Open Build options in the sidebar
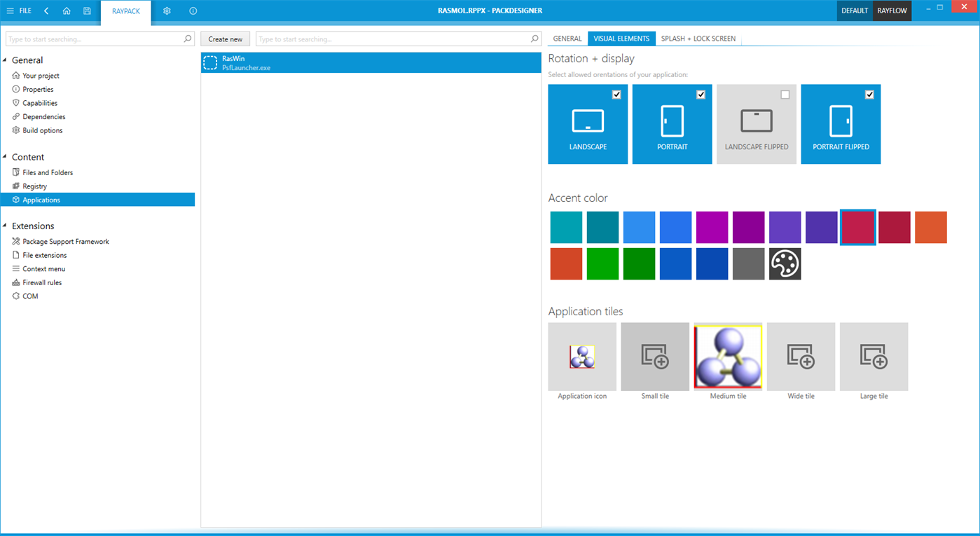The image size is (980, 536). click(x=42, y=130)
